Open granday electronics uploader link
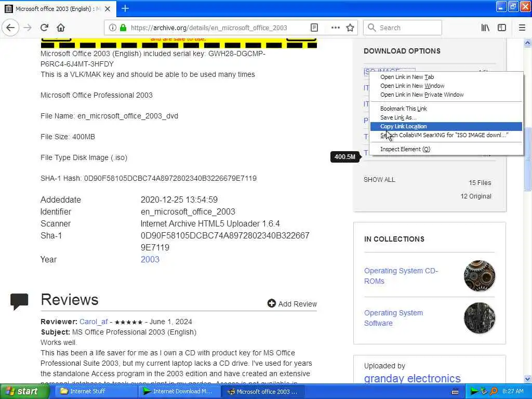Image resolution: width=532 pixels, height=399 pixels. (x=412, y=378)
